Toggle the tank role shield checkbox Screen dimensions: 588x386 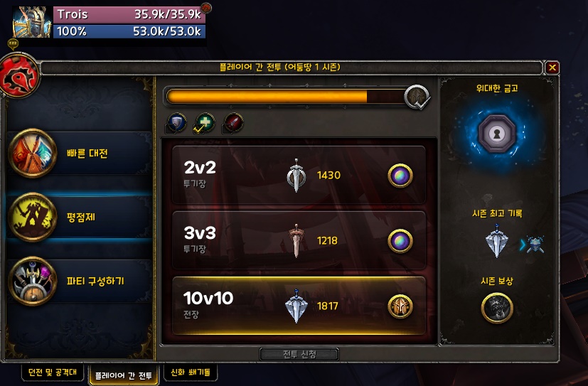176,123
